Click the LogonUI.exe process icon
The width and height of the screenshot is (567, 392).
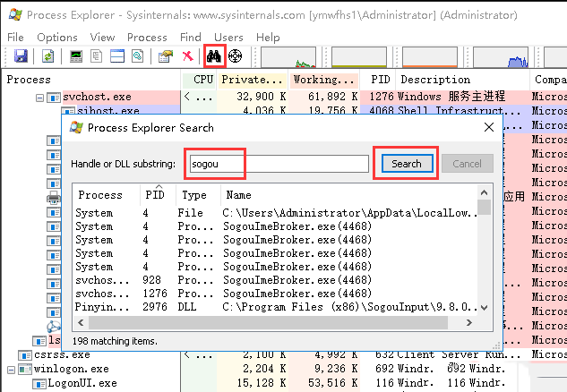tap(39, 384)
